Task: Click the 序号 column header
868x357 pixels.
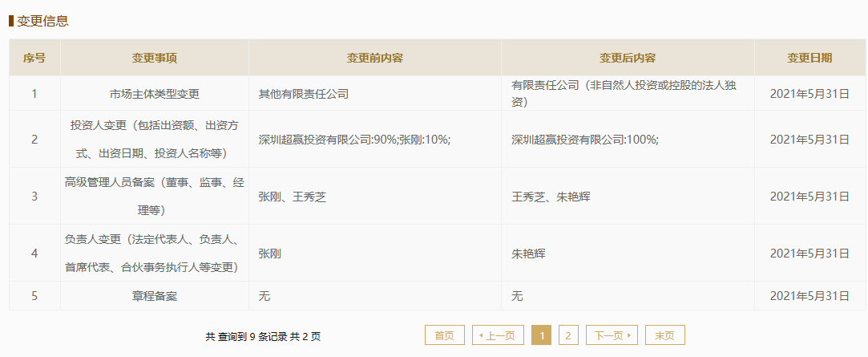Action: [x=34, y=58]
